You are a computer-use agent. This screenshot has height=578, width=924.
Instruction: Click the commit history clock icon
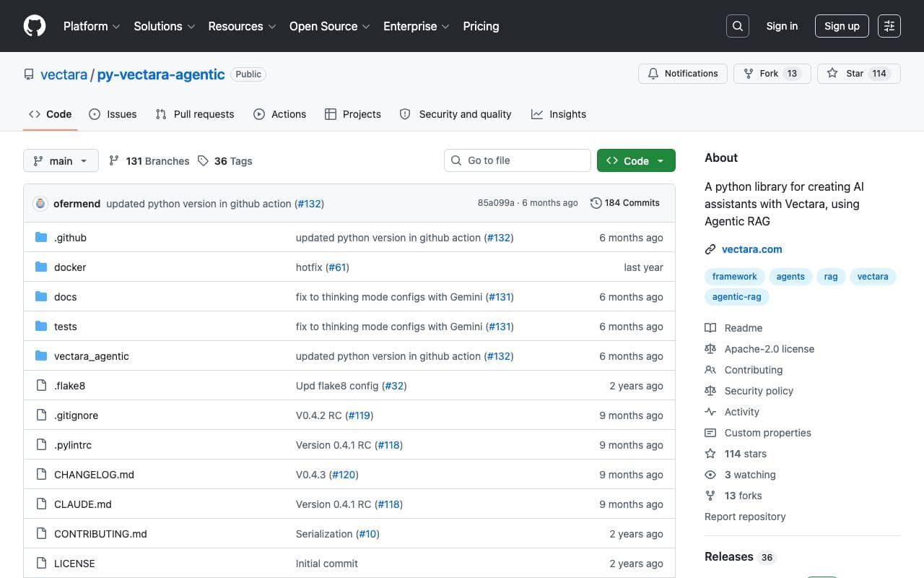point(596,203)
